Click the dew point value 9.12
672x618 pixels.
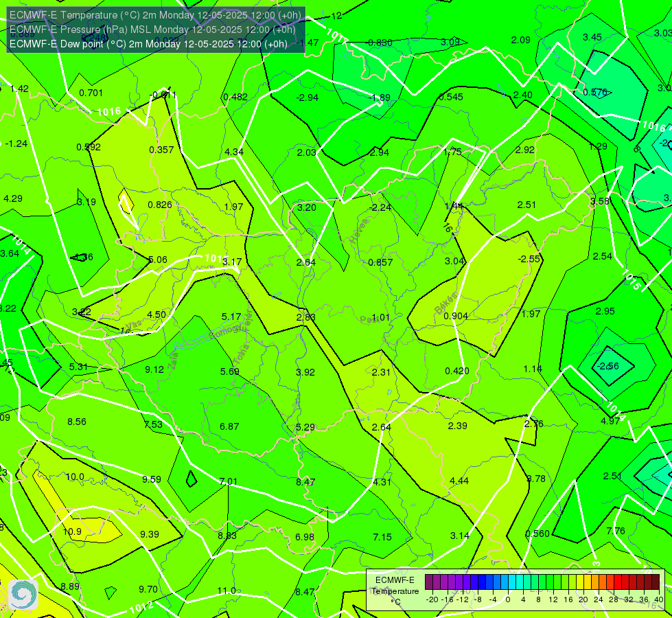(154, 369)
